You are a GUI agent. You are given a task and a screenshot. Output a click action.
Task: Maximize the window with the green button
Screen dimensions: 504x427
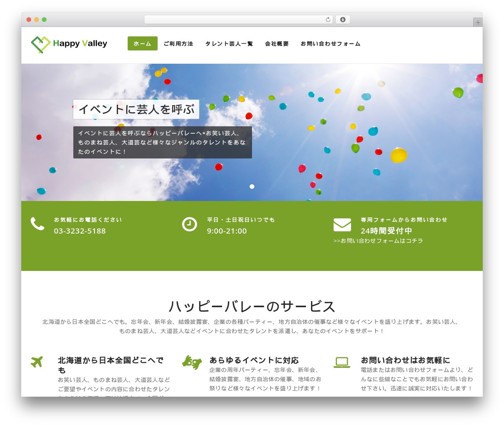click(44, 20)
